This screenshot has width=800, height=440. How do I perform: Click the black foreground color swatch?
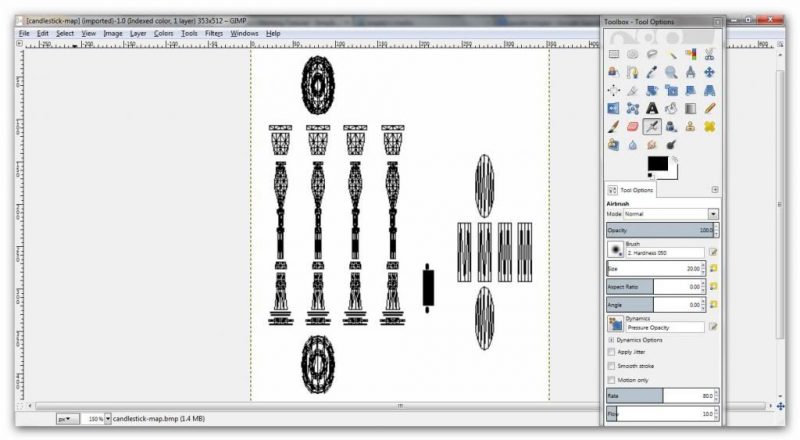click(657, 163)
